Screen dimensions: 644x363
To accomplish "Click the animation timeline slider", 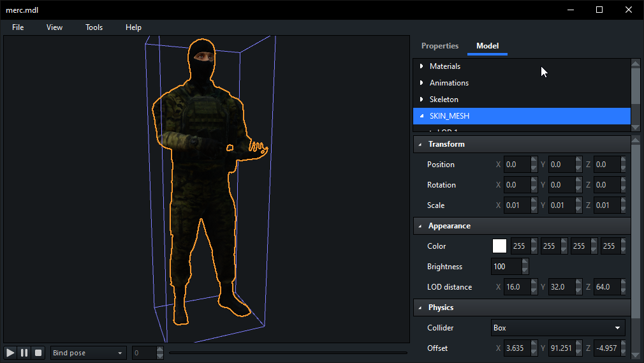I will 288,353.
